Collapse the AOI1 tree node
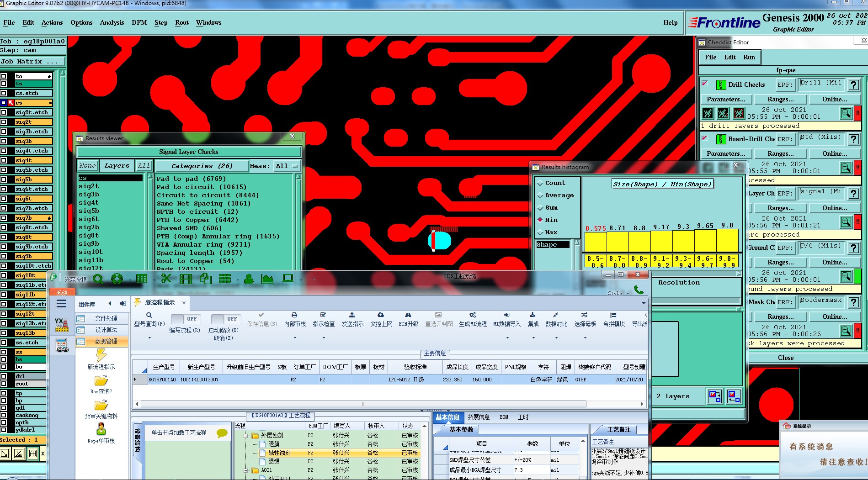 tap(246, 470)
